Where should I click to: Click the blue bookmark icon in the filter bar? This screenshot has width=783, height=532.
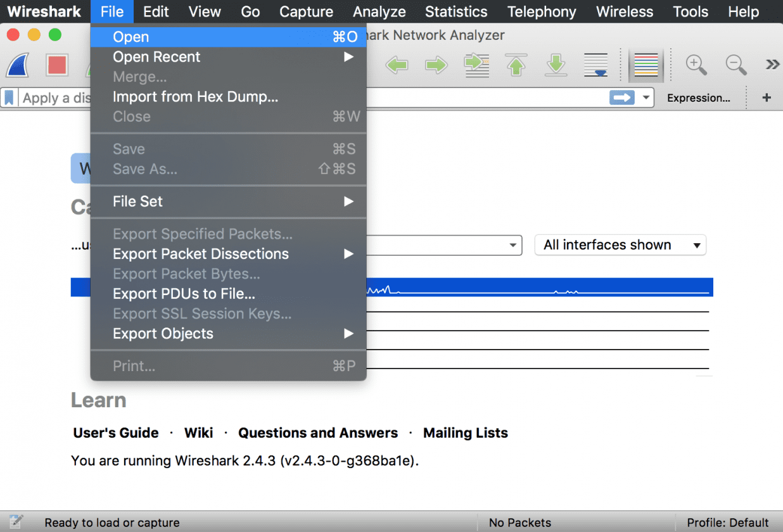10,97
